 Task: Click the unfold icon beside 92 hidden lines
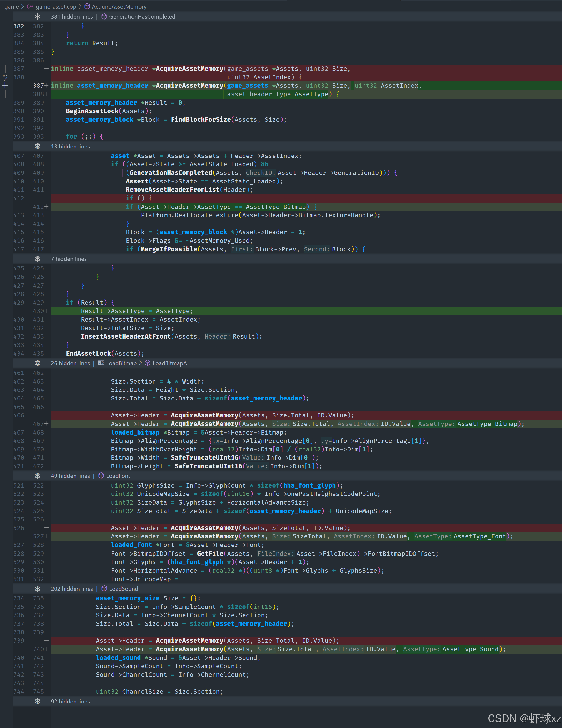pos(38,702)
